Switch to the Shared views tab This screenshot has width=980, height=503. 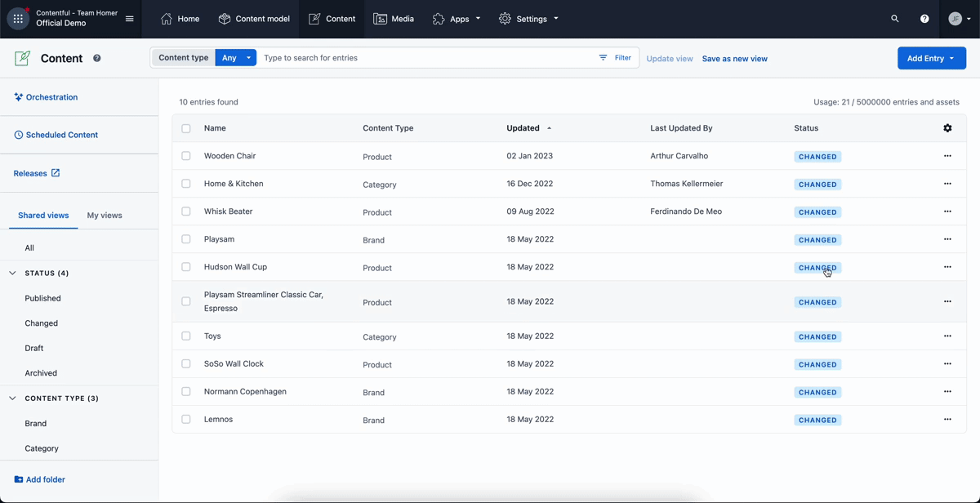click(x=43, y=216)
